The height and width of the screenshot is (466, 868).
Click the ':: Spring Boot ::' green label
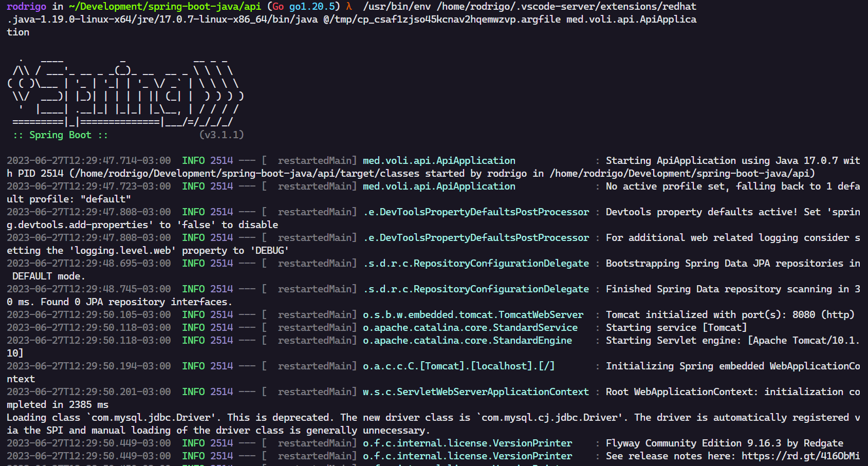click(x=61, y=135)
